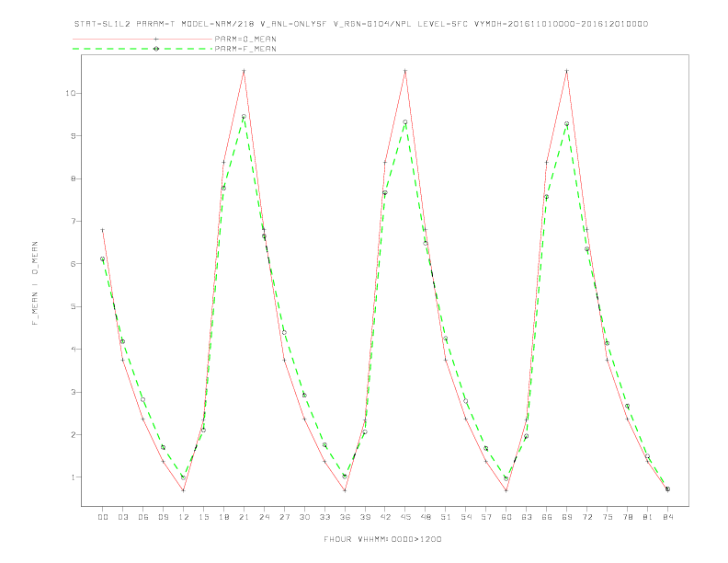The height and width of the screenshot is (563, 728).
Task: Click x-axis tick label 36
Action: pos(345,517)
